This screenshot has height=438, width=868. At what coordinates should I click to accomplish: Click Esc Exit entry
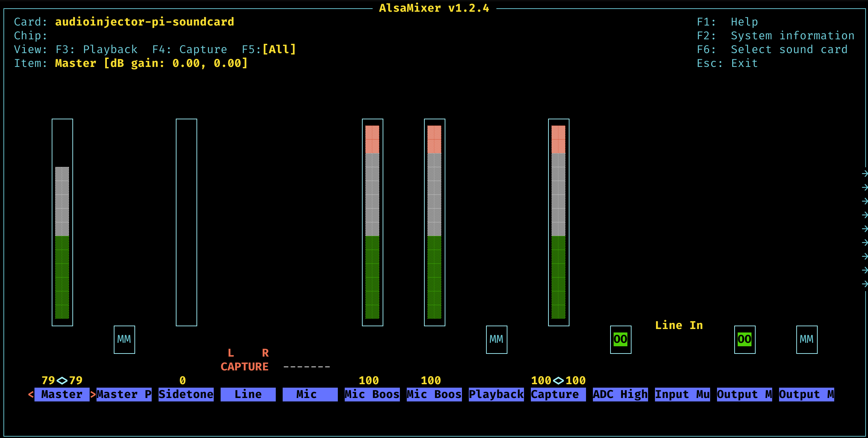pos(727,63)
